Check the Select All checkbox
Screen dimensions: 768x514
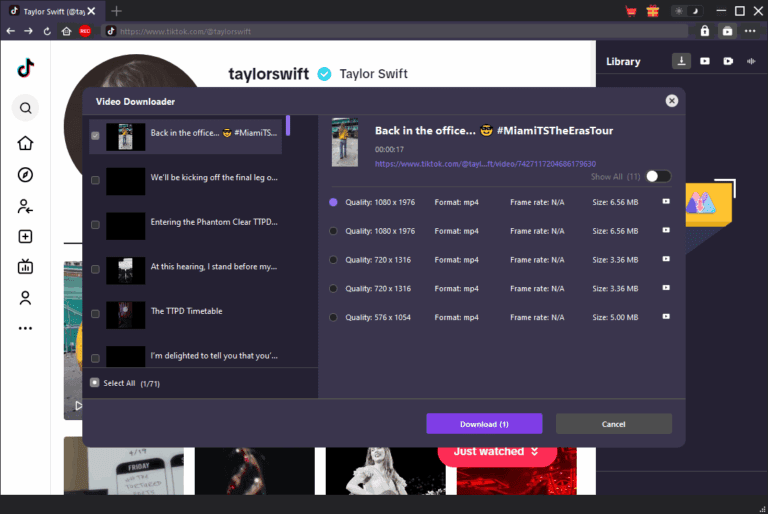pyautogui.click(x=95, y=382)
